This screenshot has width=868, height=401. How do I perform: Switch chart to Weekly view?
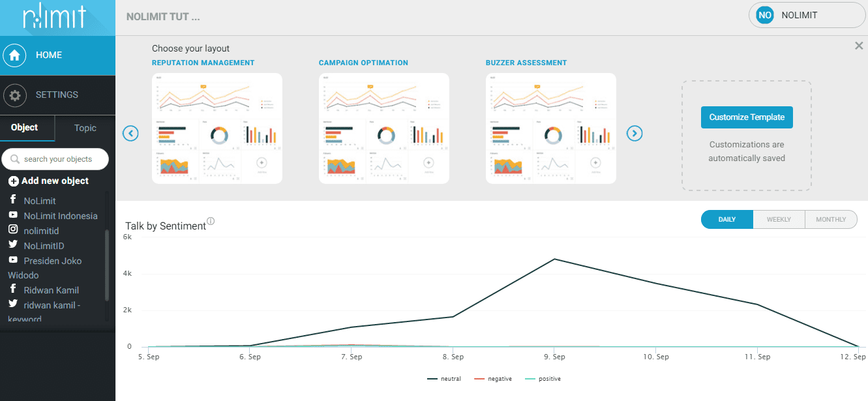pos(779,220)
